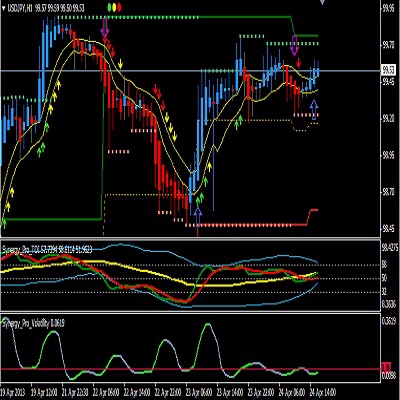The image size is (400, 400).
Task: Select the blue buy arrow at 23 Apr low
Action: [x=198, y=217]
